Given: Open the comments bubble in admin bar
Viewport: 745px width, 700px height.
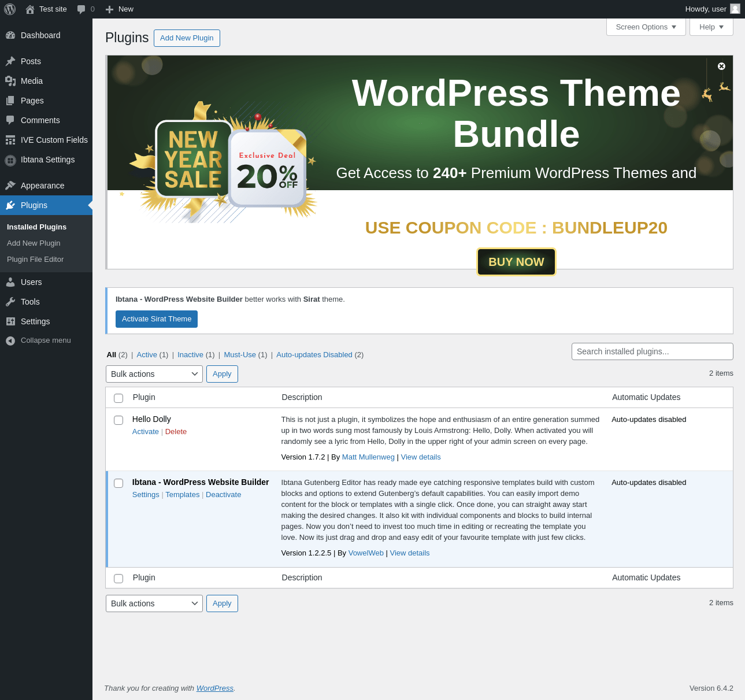Looking at the screenshot, I should tap(81, 9).
